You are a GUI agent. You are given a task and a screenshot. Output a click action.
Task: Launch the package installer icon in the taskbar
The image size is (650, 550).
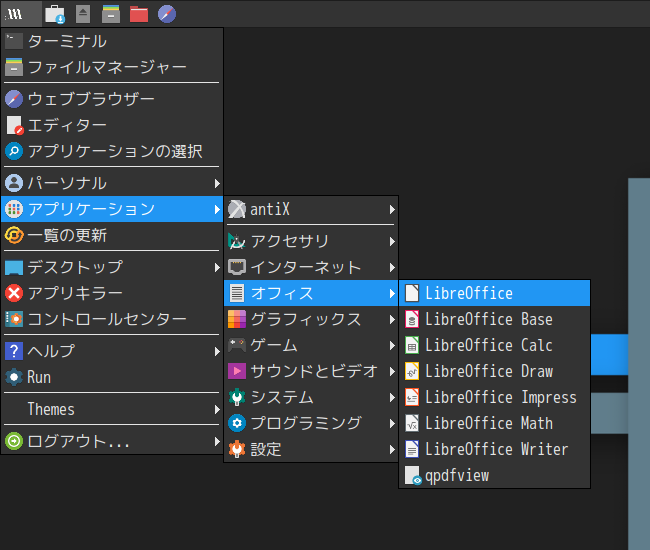(x=55, y=14)
